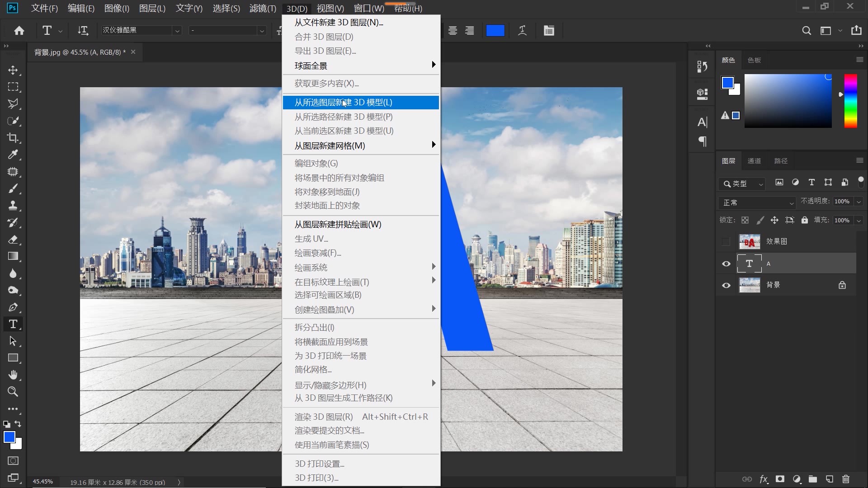Select the Zoom tool
The width and height of the screenshot is (868, 488).
click(13, 392)
